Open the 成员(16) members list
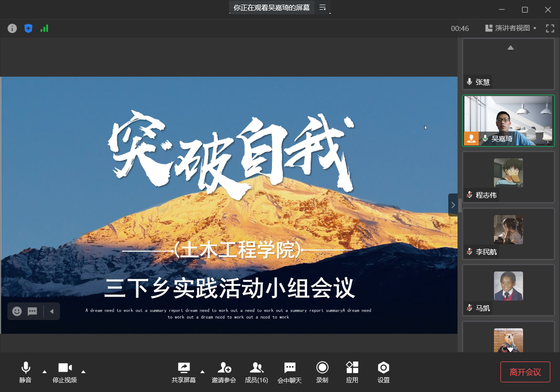Image resolution: width=560 pixels, height=392 pixels. tap(256, 372)
